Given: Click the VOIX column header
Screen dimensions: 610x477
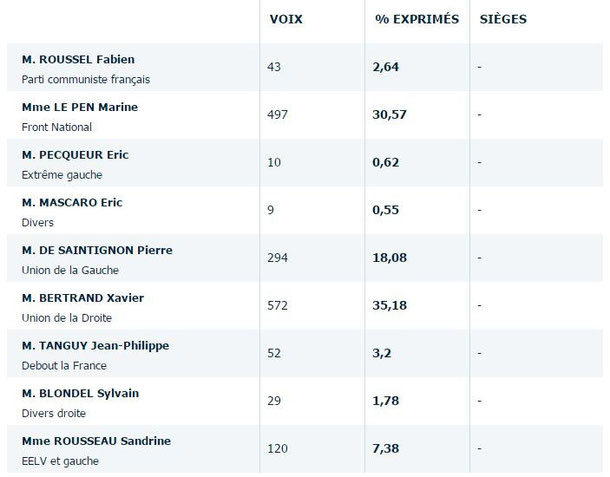Looking at the screenshot, I should [x=286, y=19].
